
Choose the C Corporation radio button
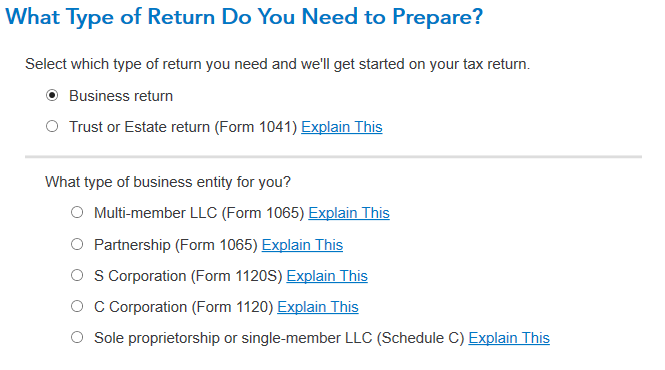77,306
